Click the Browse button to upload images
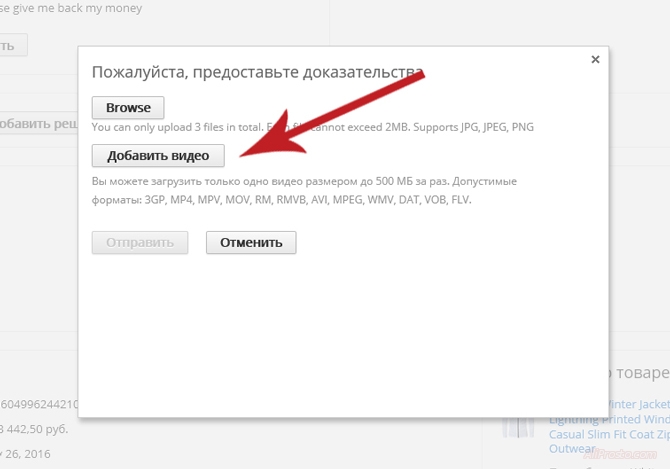670x469 pixels. [x=128, y=108]
